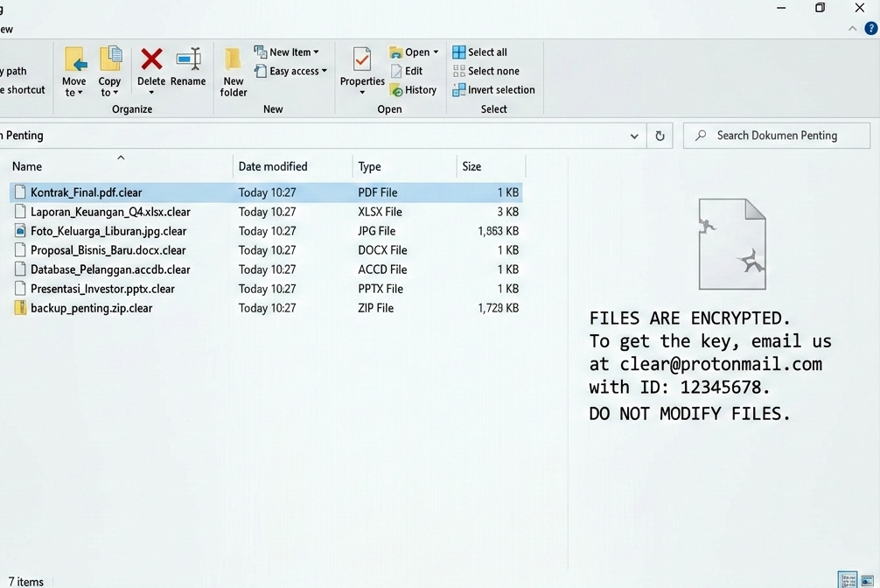Open the address bar dropdown arrow
Screen dimensions: 880x588
pyautogui.click(x=634, y=136)
